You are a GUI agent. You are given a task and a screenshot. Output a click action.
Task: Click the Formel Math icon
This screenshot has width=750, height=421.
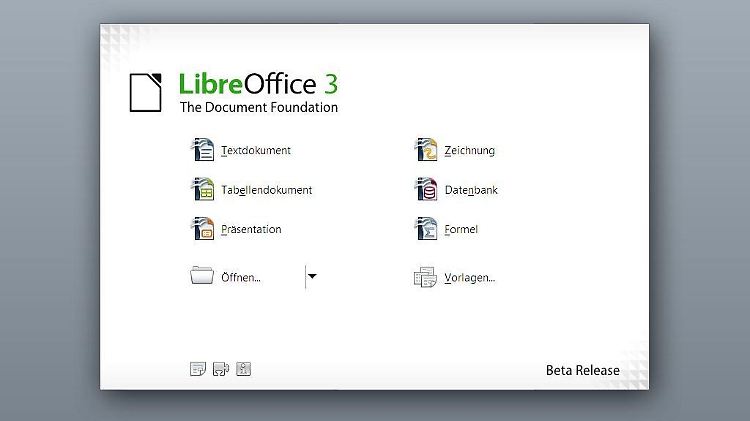point(426,229)
